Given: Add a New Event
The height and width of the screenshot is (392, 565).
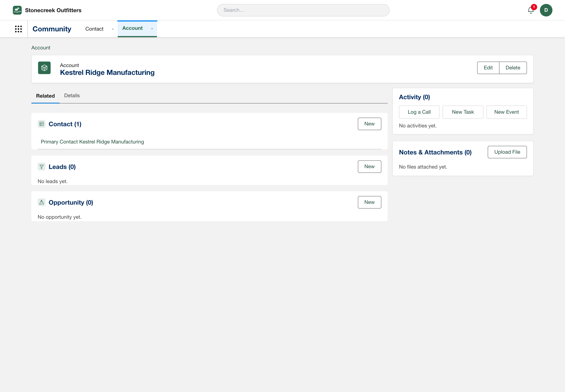Looking at the screenshot, I should click(507, 112).
